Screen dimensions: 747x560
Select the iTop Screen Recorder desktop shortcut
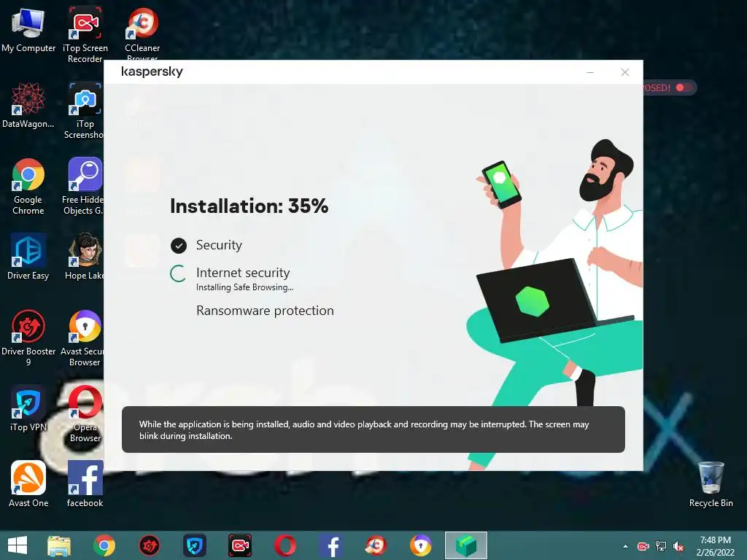[x=85, y=34]
